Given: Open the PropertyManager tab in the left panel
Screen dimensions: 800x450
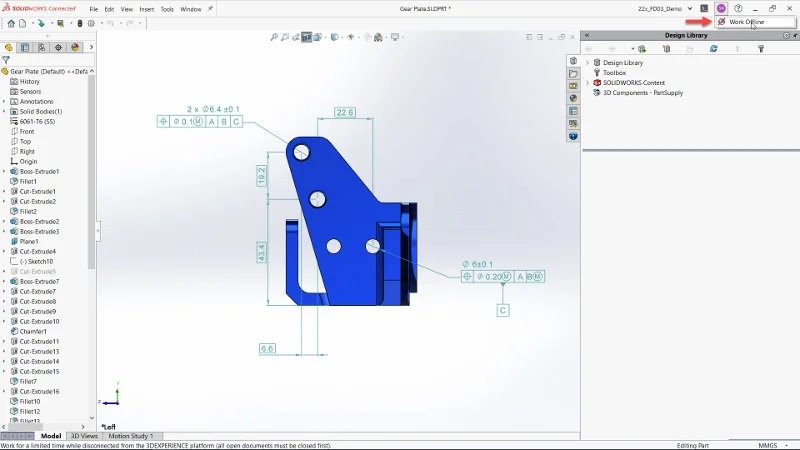Looking at the screenshot, I should pos(24,47).
